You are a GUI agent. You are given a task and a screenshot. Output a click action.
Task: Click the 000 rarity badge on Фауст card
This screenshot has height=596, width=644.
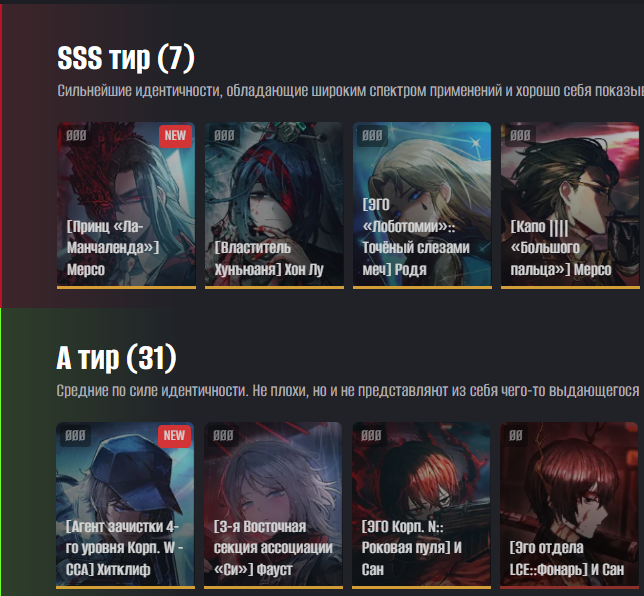pos(223,436)
